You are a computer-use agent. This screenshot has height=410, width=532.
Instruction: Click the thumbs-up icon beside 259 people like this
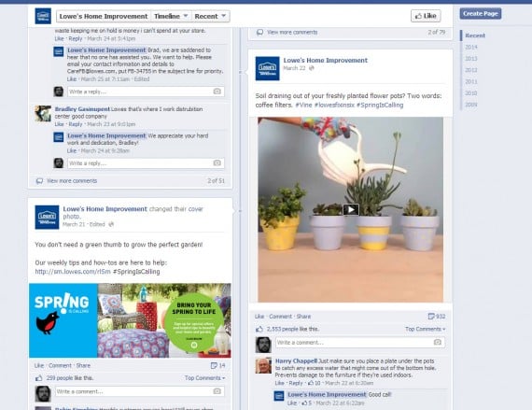(x=39, y=377)
